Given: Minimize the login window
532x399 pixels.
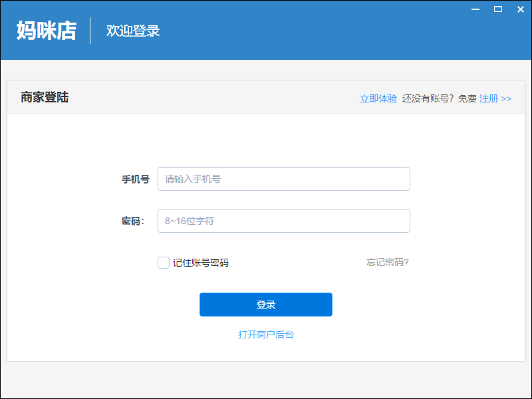Looking at the screenshot, I should click(x=475, y=9).
